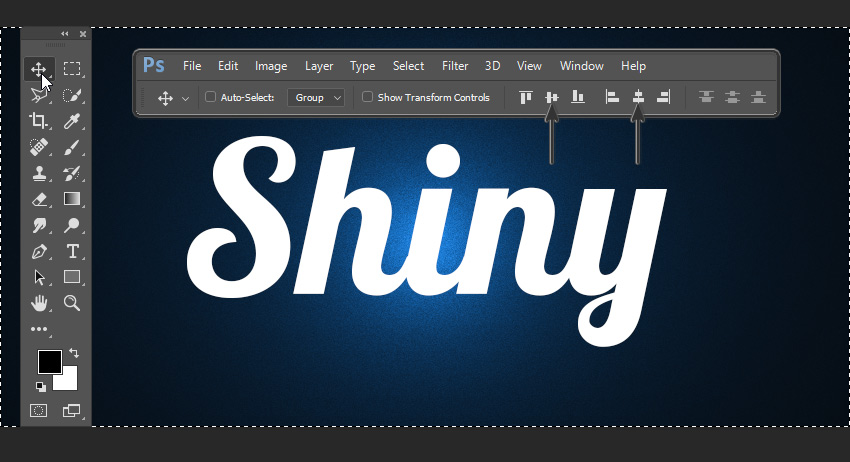The image size is (850, 462).
Task: Pick the Crop tool
Action: click(x=38, y=121)
